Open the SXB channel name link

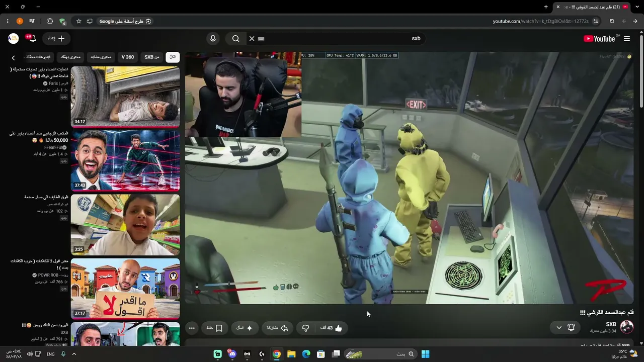611,324
